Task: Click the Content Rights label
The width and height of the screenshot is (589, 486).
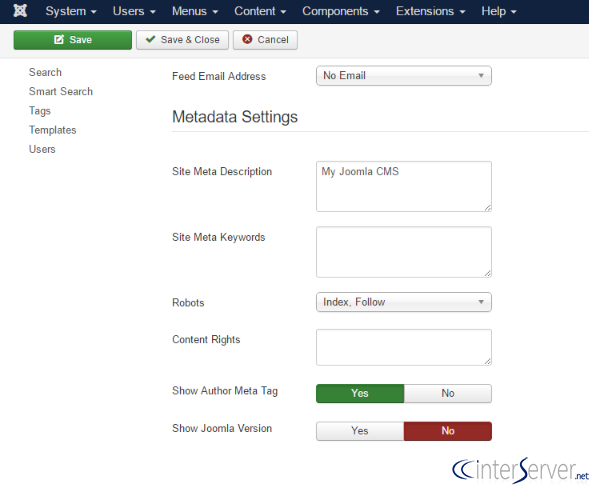Action: (x=206, y=340)
